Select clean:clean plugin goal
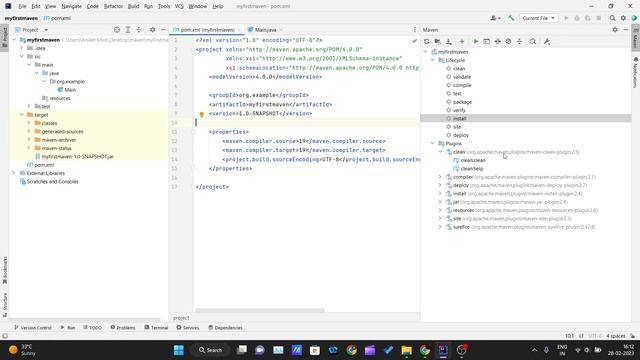The width and height of the screenshot is (640, 360). pyautogui.click(x=473, y=160)
